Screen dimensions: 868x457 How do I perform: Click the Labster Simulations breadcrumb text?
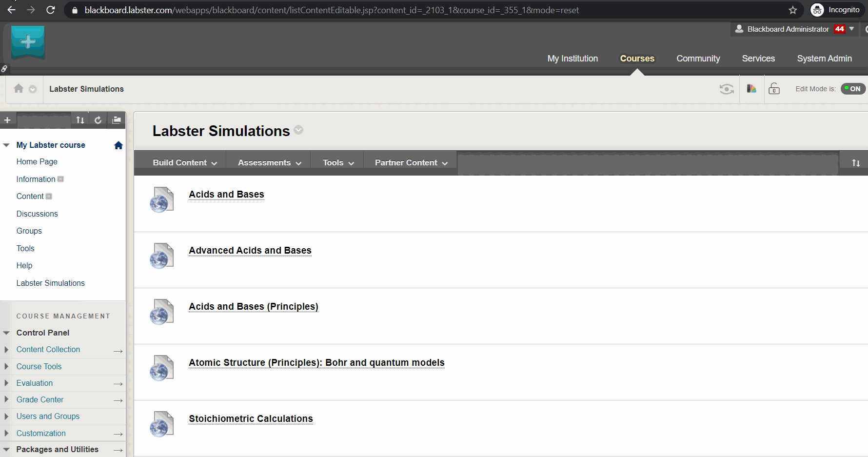(86, 89)
